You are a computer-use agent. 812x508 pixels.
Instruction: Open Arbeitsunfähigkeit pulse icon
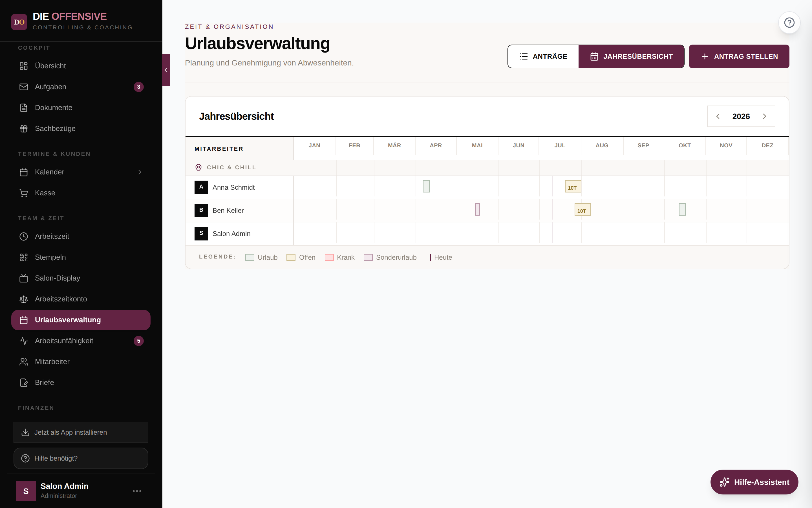coord(23,341)
